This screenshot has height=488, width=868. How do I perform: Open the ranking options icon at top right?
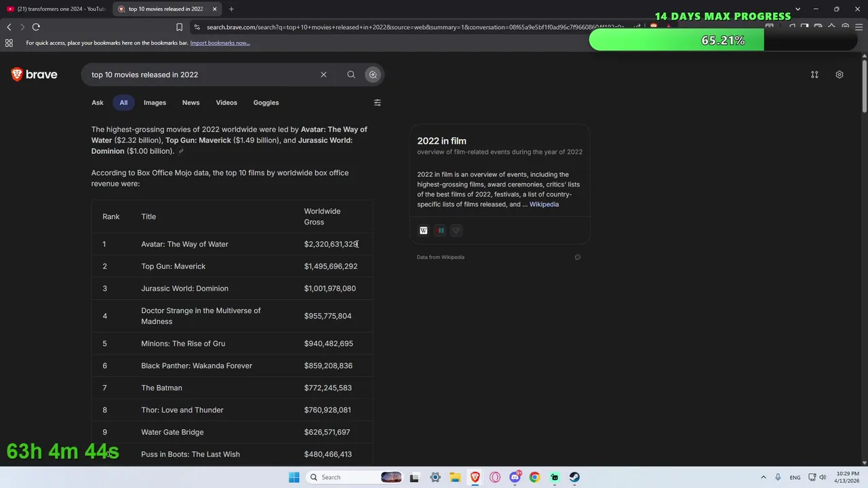tap(814, 75)
